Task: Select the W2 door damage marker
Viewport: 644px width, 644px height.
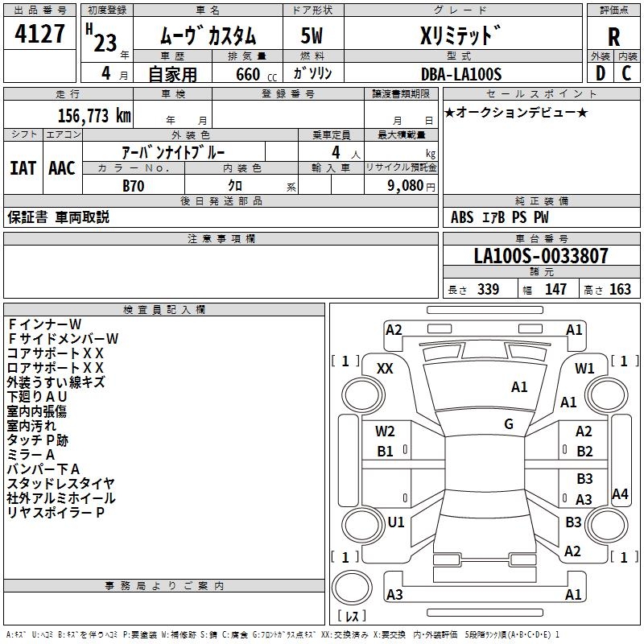Action: (x=385, y=431)
